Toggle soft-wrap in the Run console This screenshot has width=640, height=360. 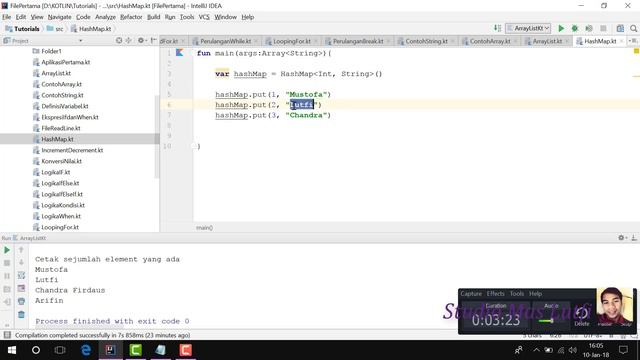[x=21, y=276]
